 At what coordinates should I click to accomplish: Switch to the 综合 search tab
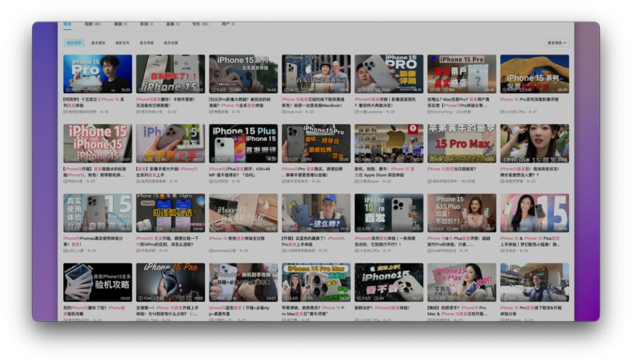coord(67,24)
